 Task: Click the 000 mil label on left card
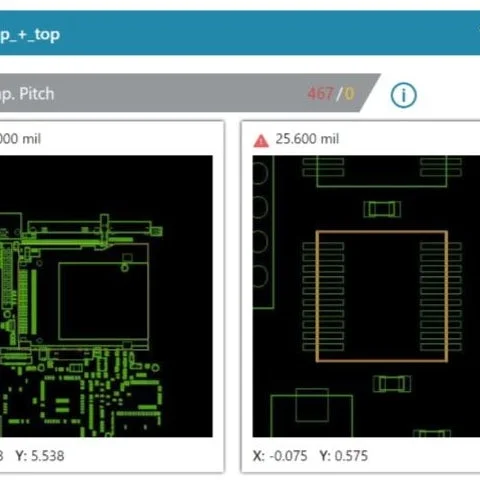point(20,139)
